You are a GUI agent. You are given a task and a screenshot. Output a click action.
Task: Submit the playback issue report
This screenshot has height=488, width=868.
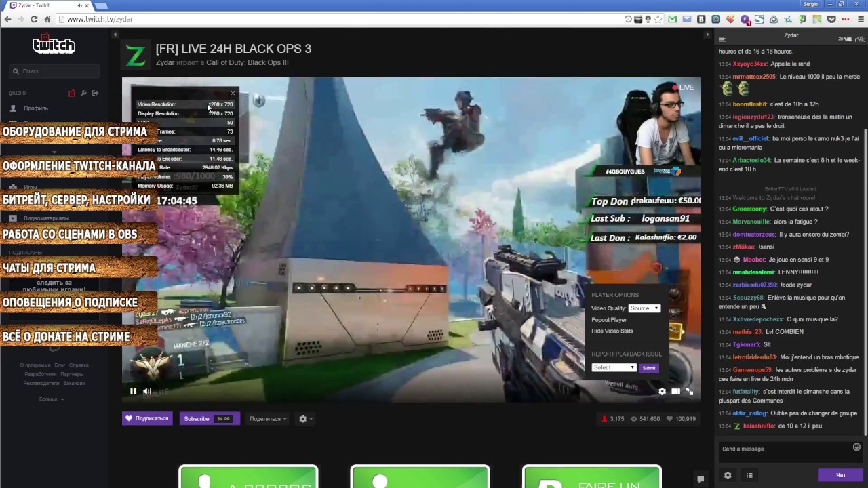649,367
